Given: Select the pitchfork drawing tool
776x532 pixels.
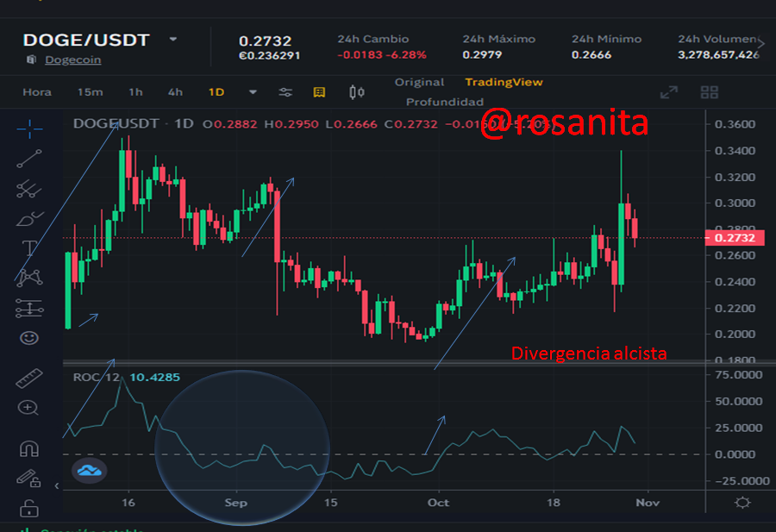Looking at the screenshot, I should point(29,189).
